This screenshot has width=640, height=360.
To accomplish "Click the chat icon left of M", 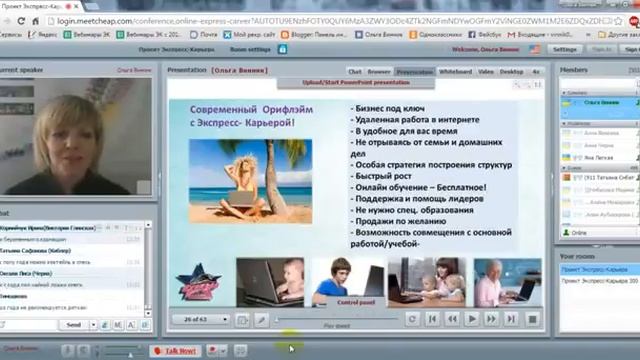I will tap(104, 325).
